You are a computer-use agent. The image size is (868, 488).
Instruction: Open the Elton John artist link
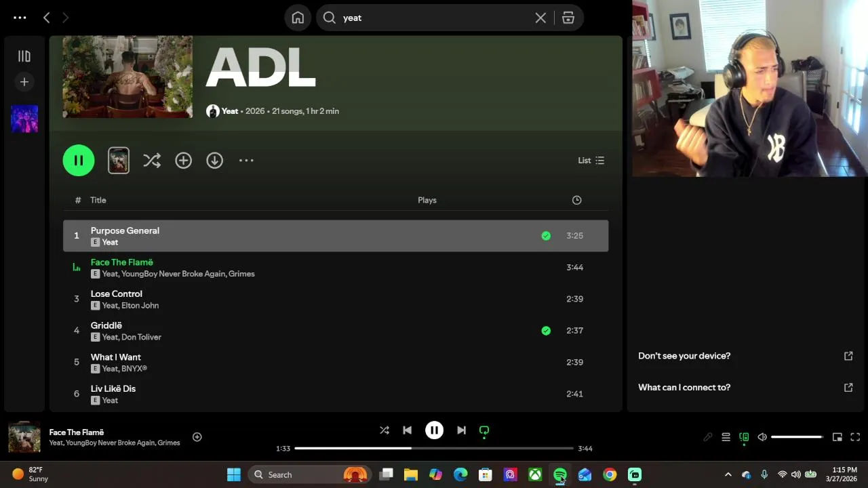pos(140,306)
